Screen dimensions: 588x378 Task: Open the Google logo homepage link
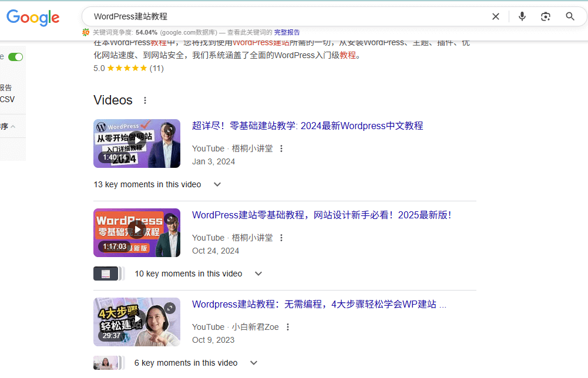(33, 17)
